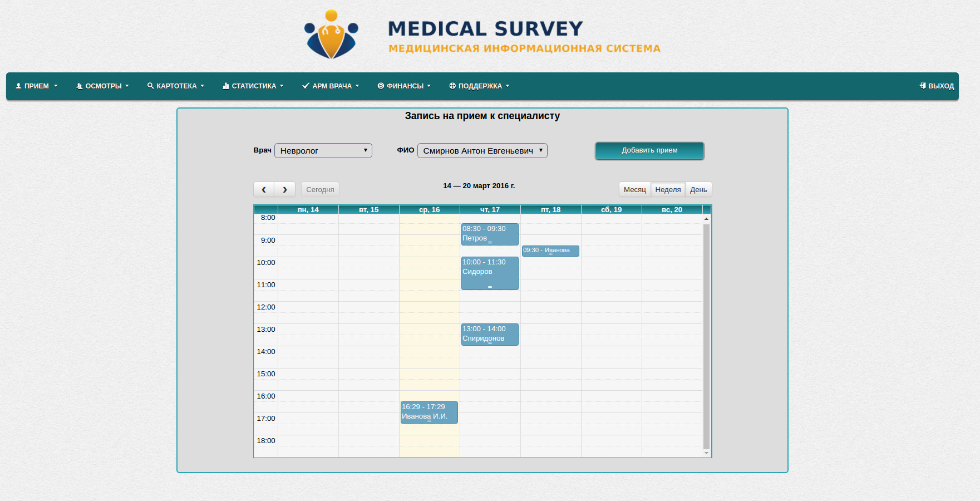Switch calendar to Неделя view
Viewport: 980px width, 501px height.
668,190
